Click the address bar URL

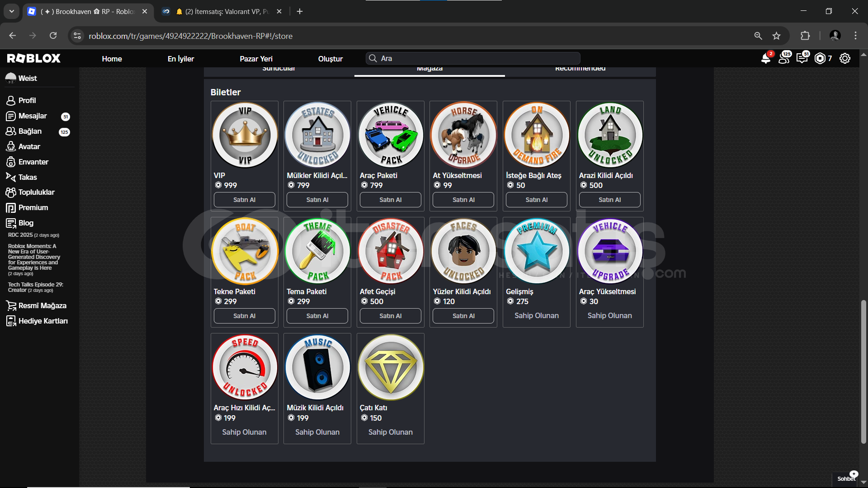[x=190, y=36]
